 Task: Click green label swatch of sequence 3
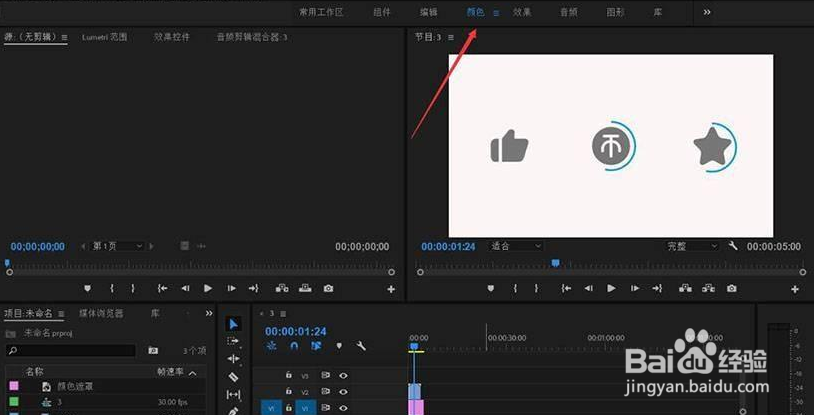tap(13, 402)
